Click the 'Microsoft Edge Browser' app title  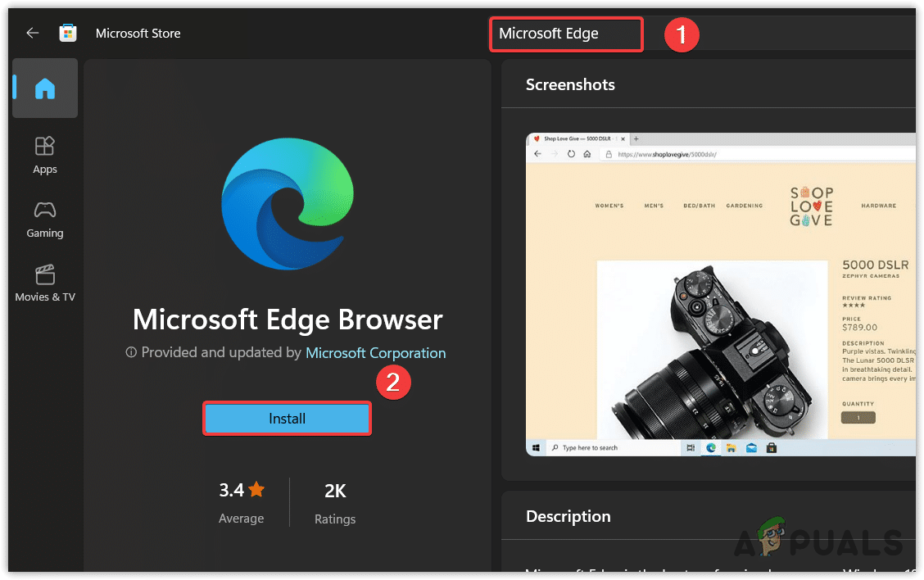coord(288,319)
